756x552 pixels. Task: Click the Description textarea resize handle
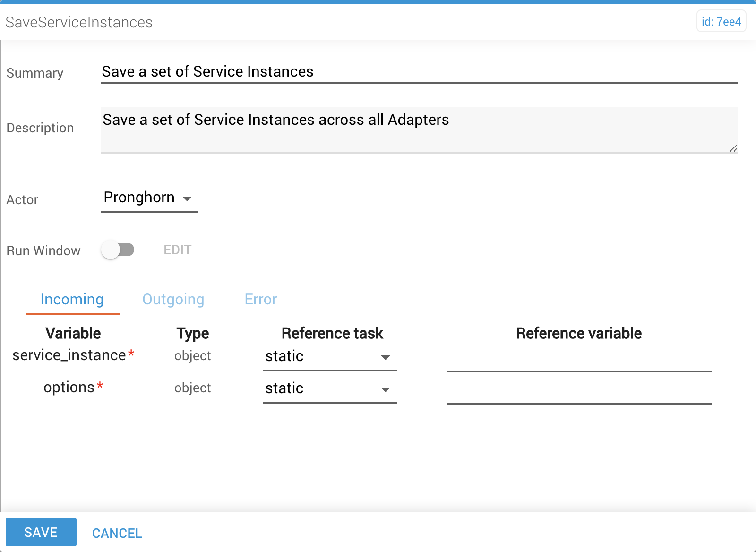click(x=733, y=148)
